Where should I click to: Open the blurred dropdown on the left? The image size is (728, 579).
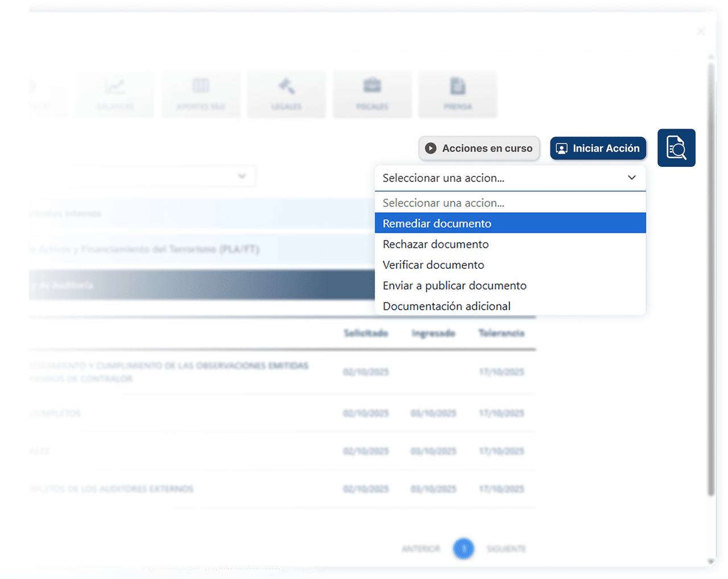coord(142,176)
